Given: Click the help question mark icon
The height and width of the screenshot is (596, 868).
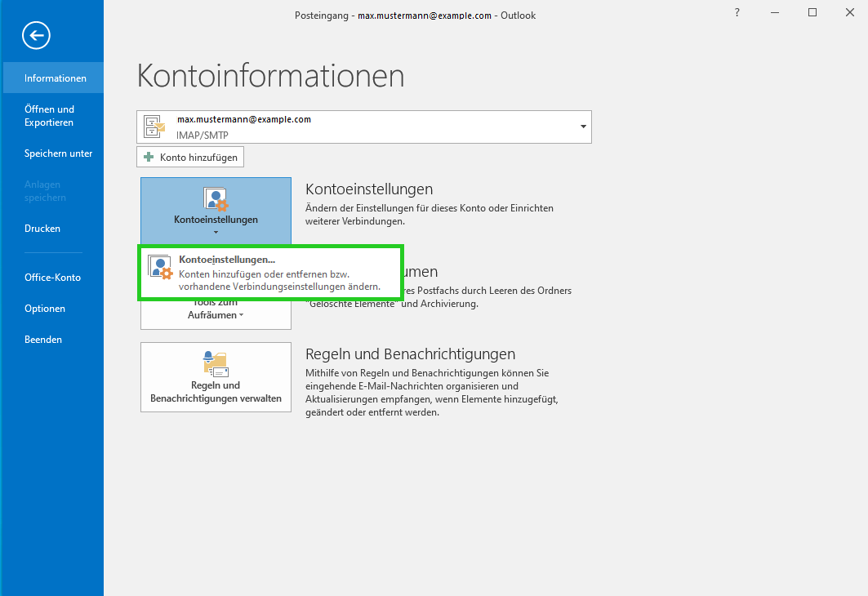Looking at the screenshot, I should [x=737, y=13].
